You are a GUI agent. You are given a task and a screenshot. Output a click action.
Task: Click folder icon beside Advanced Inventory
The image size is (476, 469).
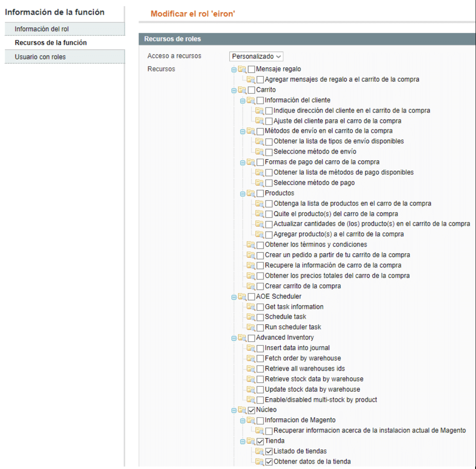click(x=242, y=338)
